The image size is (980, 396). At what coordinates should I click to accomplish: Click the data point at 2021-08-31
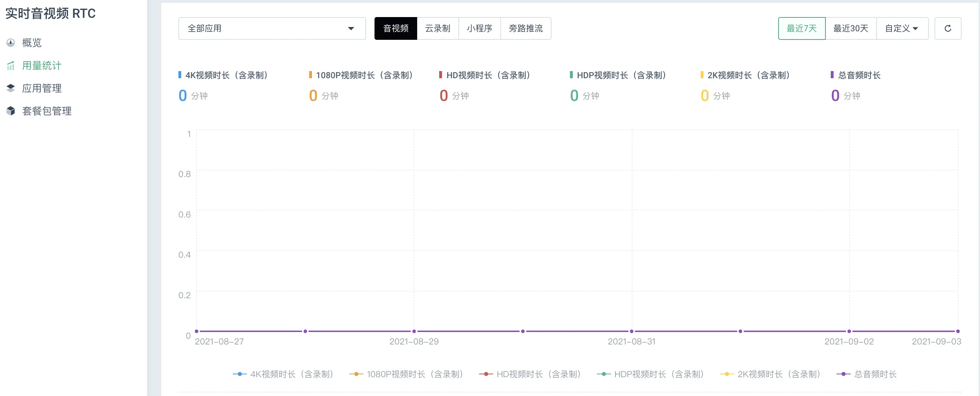(631, 331)
